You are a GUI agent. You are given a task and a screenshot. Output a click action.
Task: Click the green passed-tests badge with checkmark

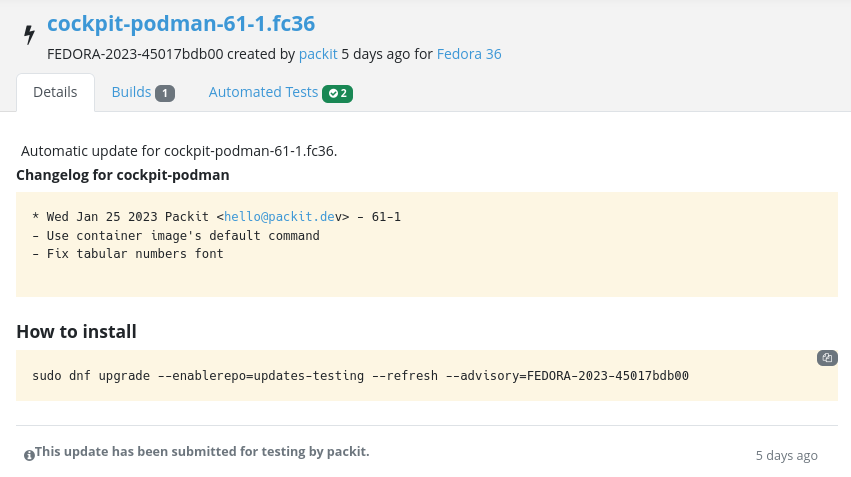[x=338, y=93]
